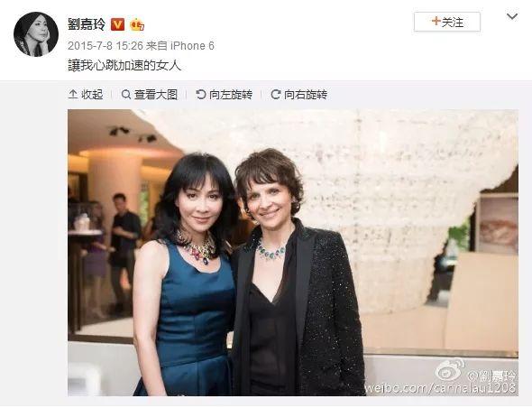Rotate the image left with 向左旋转
This screenshot has height=408, width=532.
click(x=225, y=95)
